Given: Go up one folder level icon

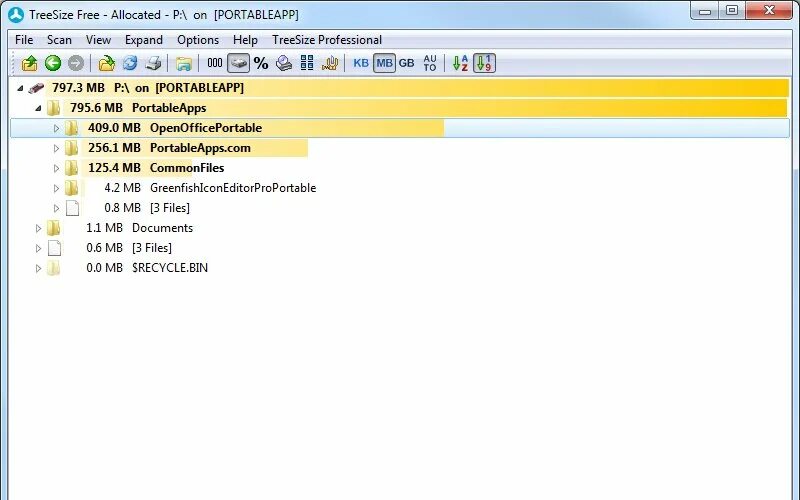Looking at the screenshot, I should pos(30,63).
